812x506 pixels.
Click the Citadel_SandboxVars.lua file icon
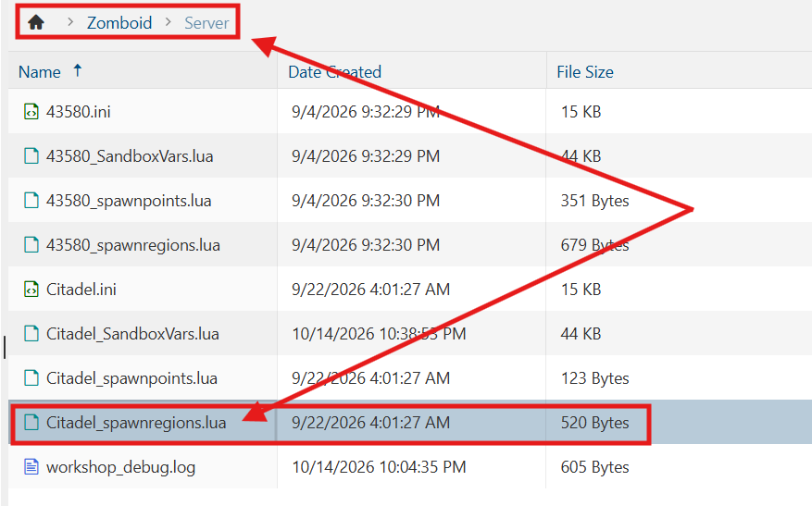pyautogui.click(x=31, y=334)
